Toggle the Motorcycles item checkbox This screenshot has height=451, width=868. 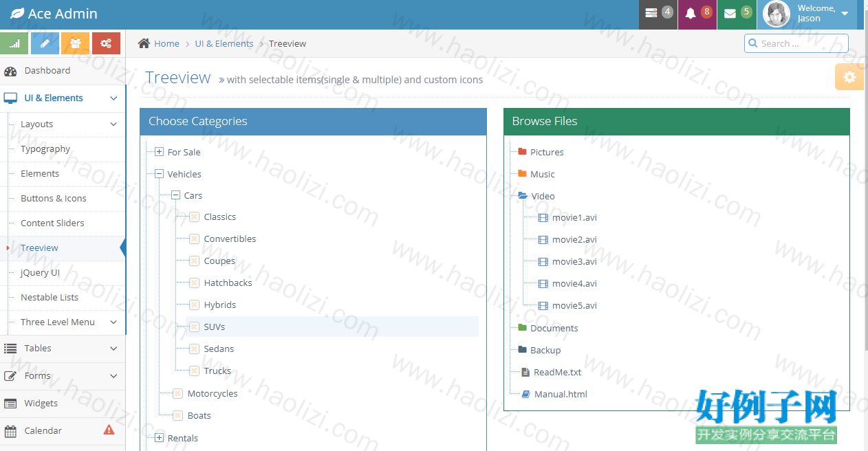point(177,394)
